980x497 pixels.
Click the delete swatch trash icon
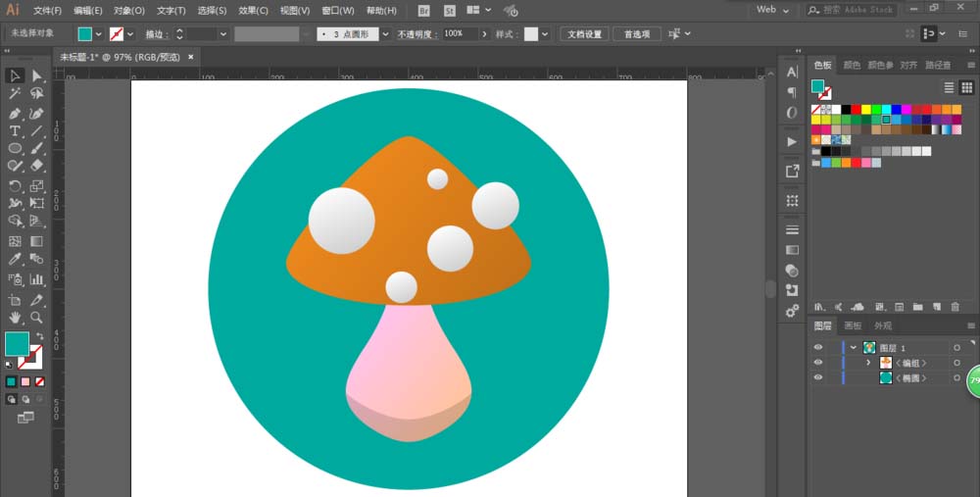pos(955,306)
